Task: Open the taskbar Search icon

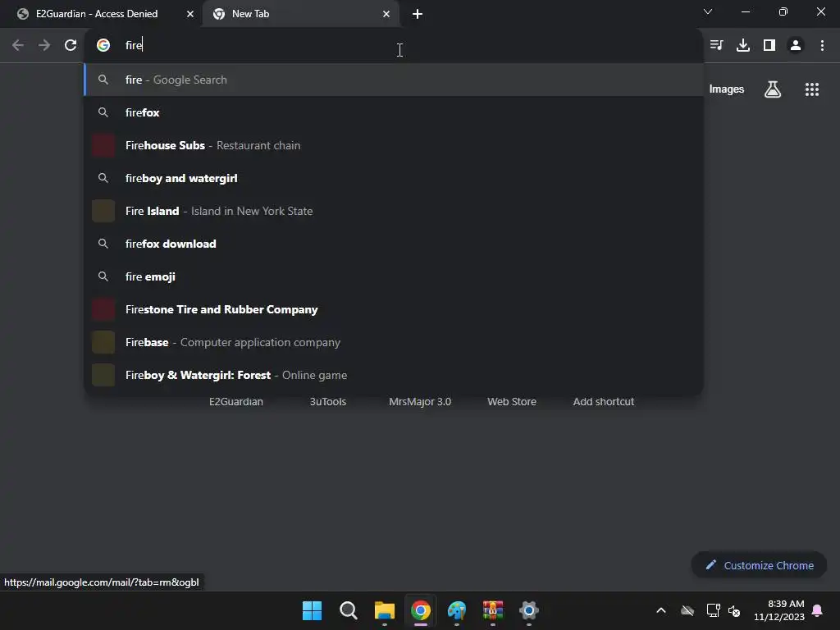Action: coord(348,610)
